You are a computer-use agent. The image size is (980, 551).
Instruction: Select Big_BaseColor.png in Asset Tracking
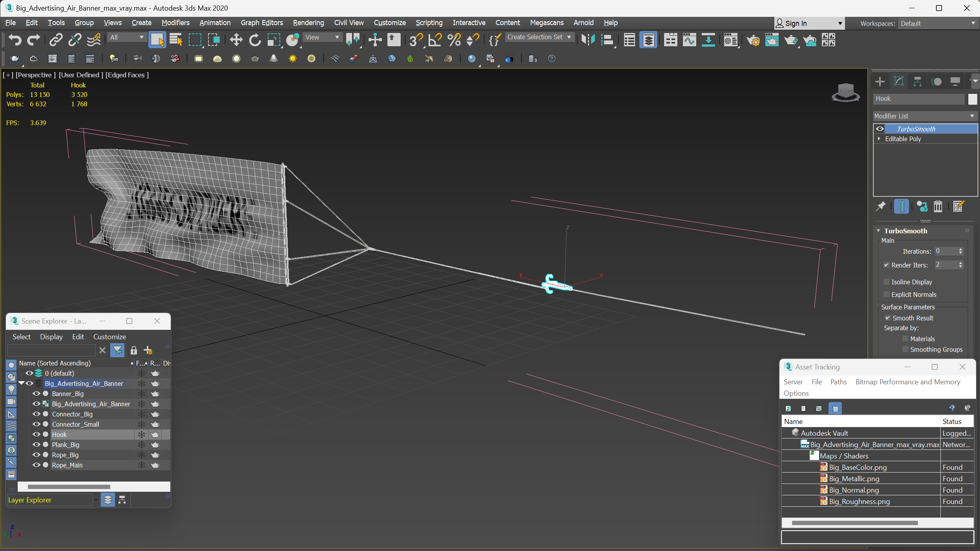pos(858,467)
